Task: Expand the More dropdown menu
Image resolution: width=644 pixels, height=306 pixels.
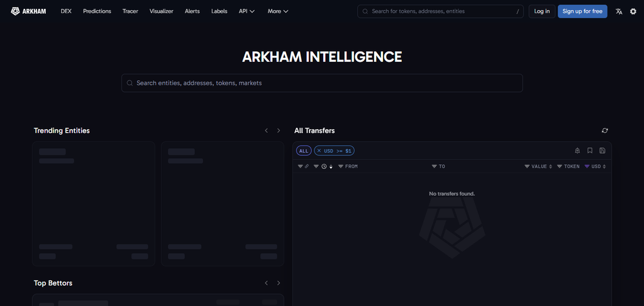Action: [278, 11]
